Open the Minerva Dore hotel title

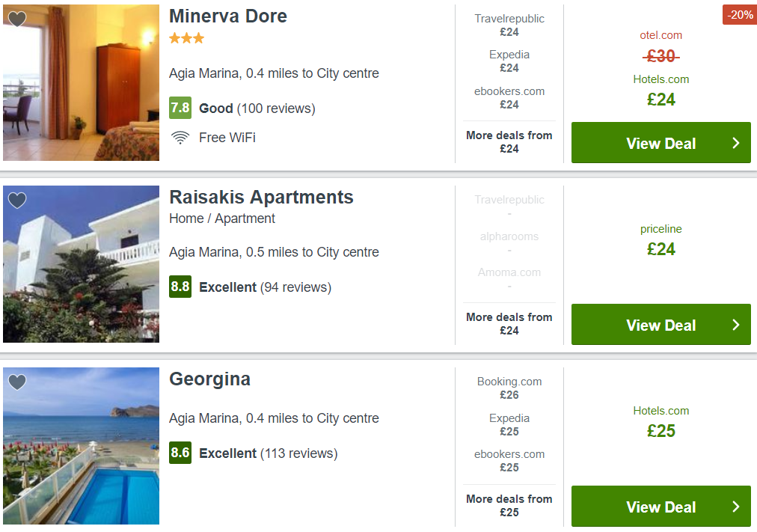(228, 16)
